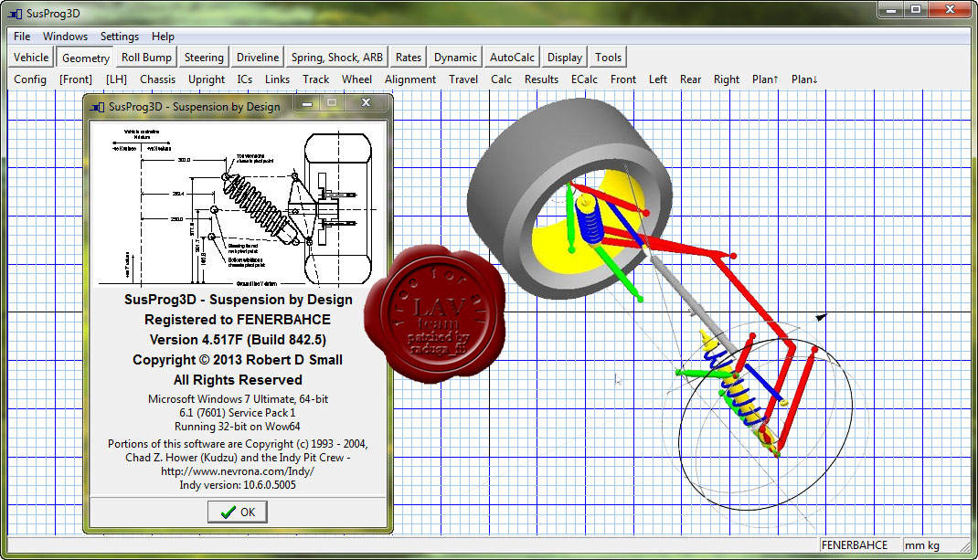Select the Geometry tab

(x=85, y=58)
